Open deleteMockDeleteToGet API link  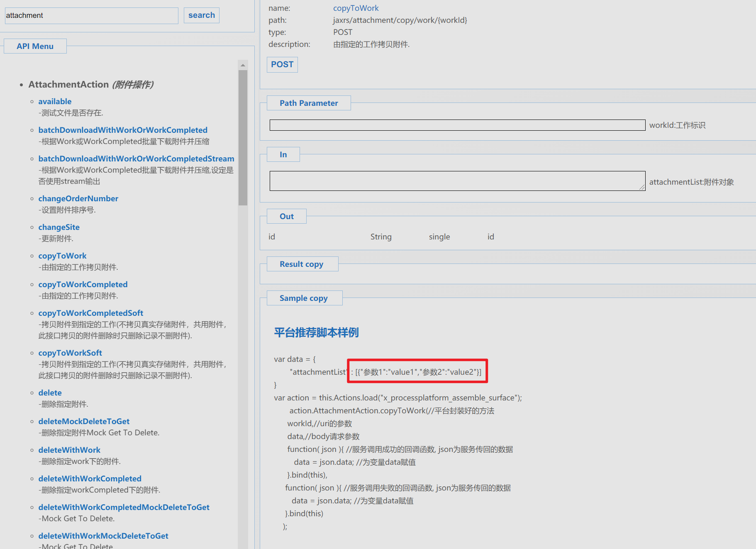(x=84, y=421)
